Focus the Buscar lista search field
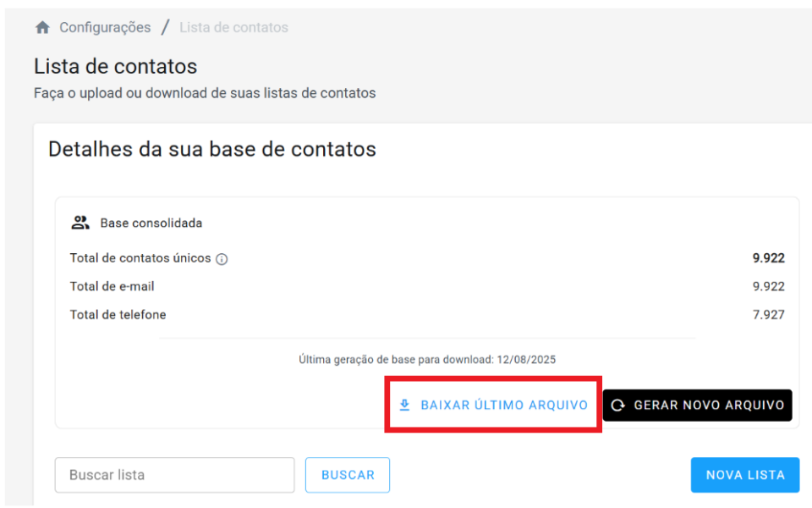This screenshot has width=812, height=508. [x=174, y=475]
